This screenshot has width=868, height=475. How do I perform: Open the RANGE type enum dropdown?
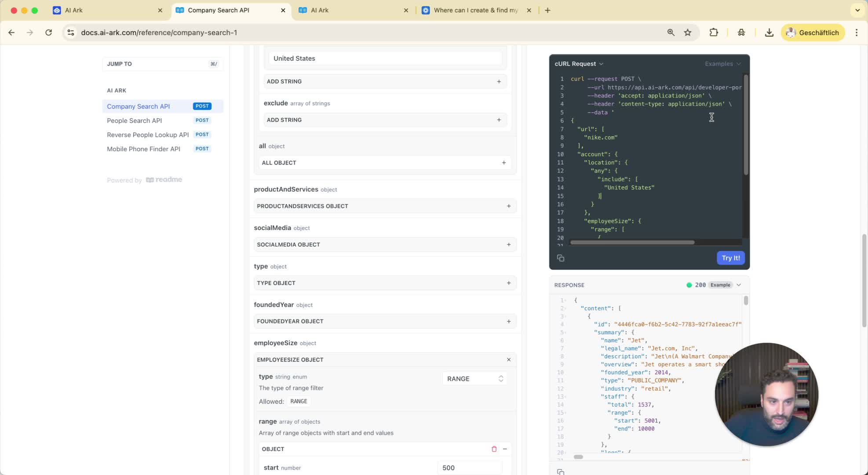pos(474,379)
